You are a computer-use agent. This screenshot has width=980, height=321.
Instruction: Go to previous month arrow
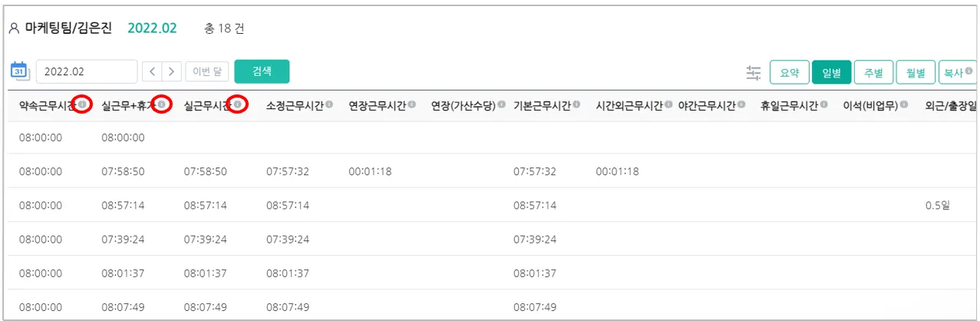(153, 71)
